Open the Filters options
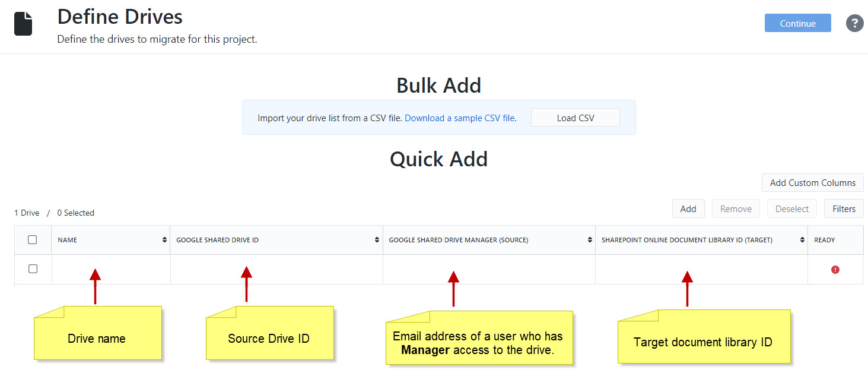The image size is (868, 376). [x=843, y=208]
